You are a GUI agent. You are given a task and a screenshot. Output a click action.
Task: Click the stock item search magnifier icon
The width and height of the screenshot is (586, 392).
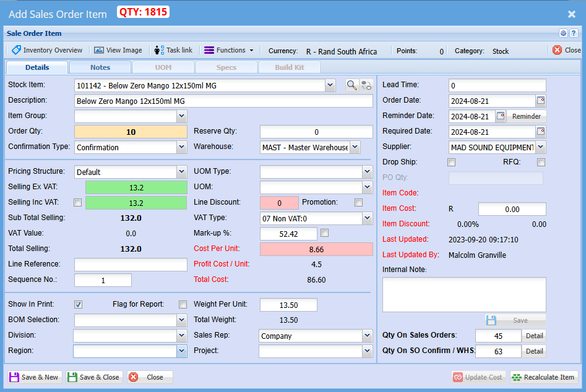[351, 85]
